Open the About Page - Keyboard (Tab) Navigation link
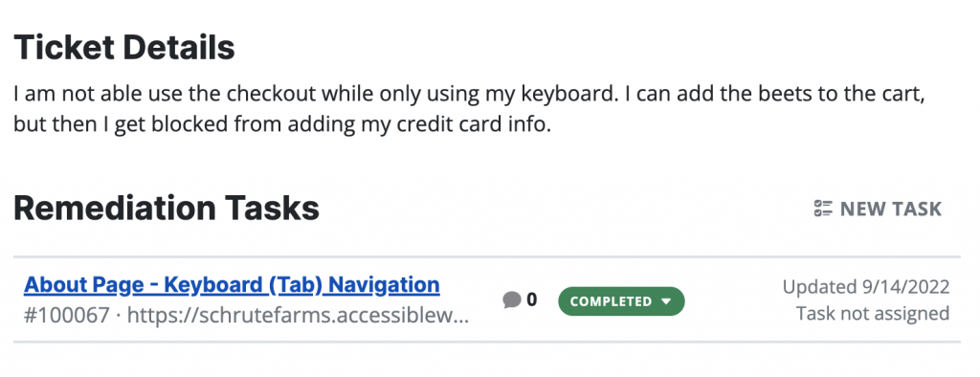This screenshot has width=980, height=377. 232,285
